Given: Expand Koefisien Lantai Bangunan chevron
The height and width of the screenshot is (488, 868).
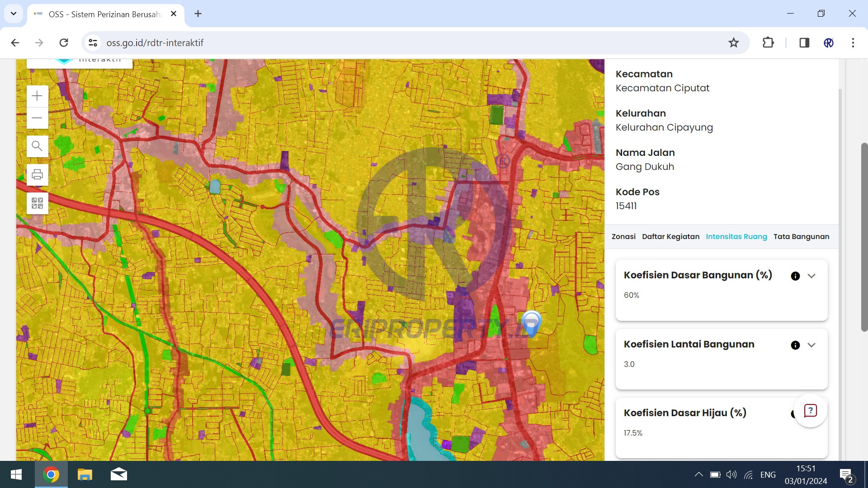Looking at the screenshot, I should point(811,345).
